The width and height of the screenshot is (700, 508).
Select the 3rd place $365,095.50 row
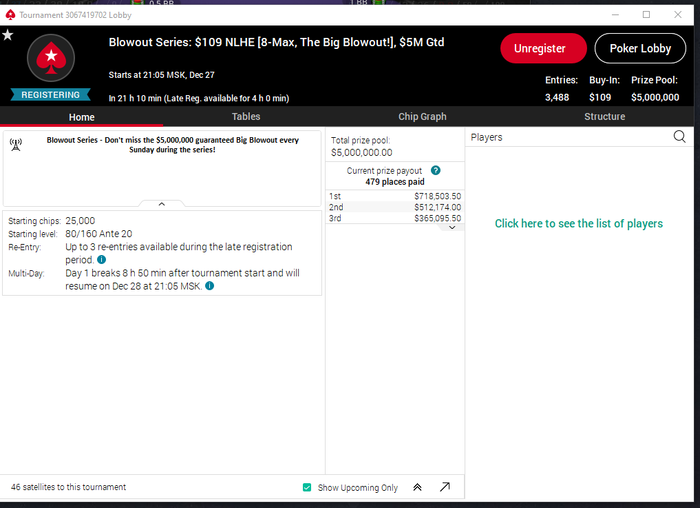tap(395, 218)
